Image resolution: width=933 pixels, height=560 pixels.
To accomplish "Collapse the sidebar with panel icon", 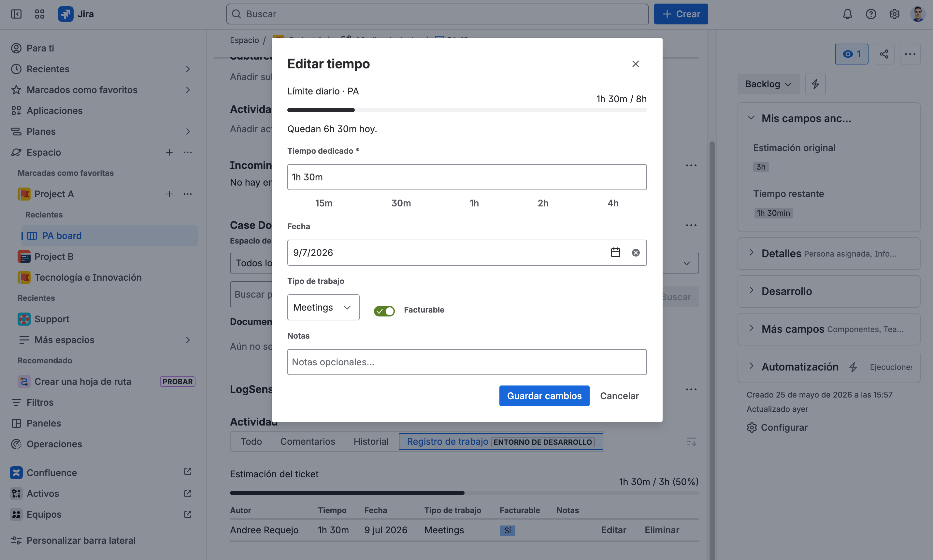I will (x=16, y=14).
